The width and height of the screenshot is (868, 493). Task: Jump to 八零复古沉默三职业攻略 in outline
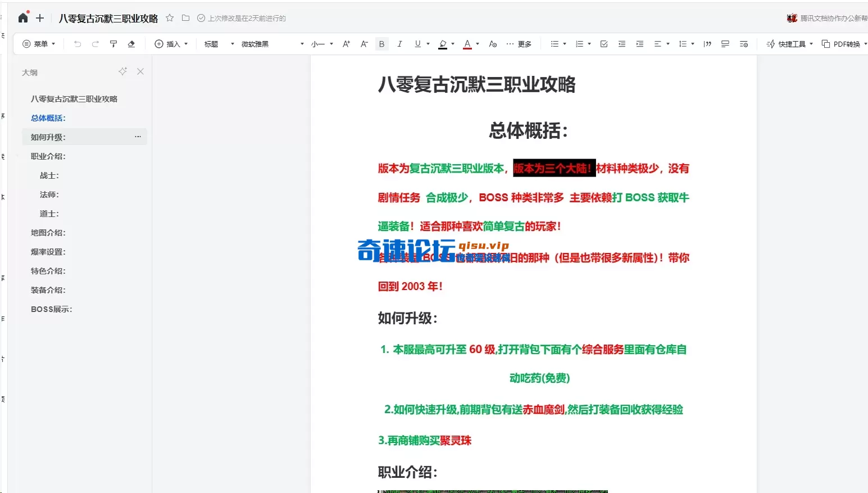pyautogui.click(x=74, y=99)
